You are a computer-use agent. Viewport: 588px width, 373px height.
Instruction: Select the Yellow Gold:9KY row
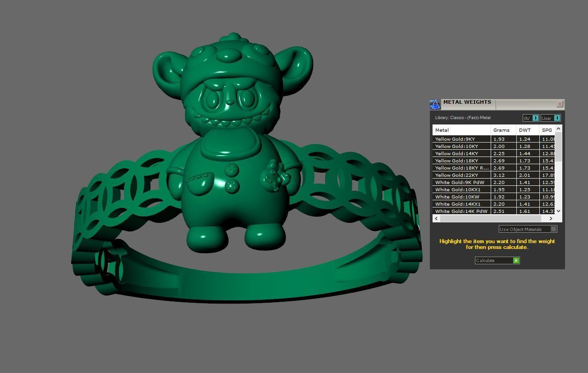coord(494,139)
